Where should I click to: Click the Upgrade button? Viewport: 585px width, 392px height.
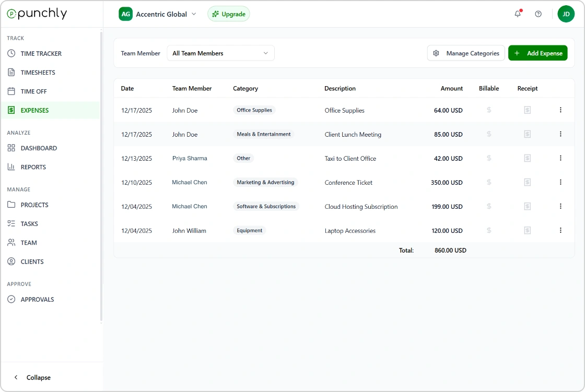tap(229, 14)
